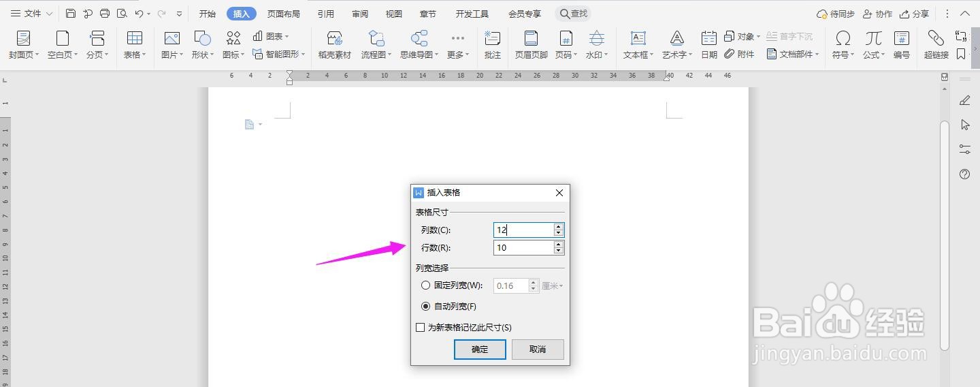Decrease 行数 with the down spinner arrow
The height and width of the screenshot is (387, 980).
(559, 251)
